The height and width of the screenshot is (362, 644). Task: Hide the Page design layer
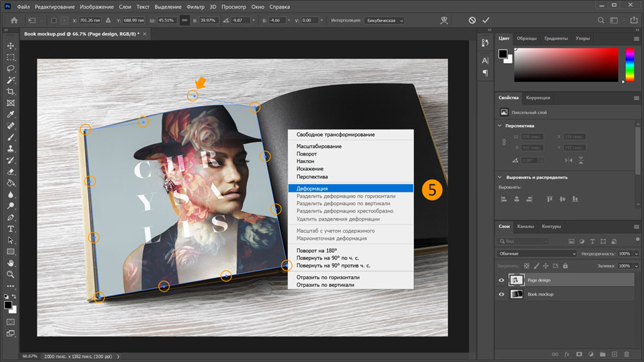[501, 280]
